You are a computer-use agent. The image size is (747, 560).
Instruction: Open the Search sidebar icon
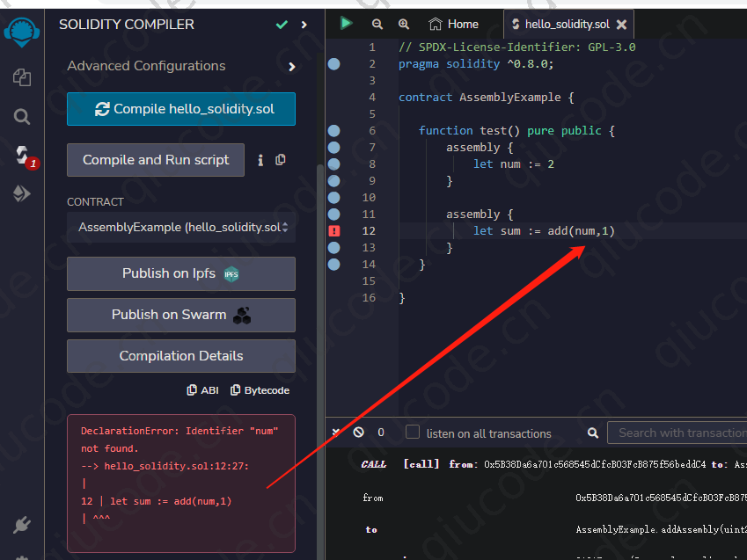pos(21,116)
